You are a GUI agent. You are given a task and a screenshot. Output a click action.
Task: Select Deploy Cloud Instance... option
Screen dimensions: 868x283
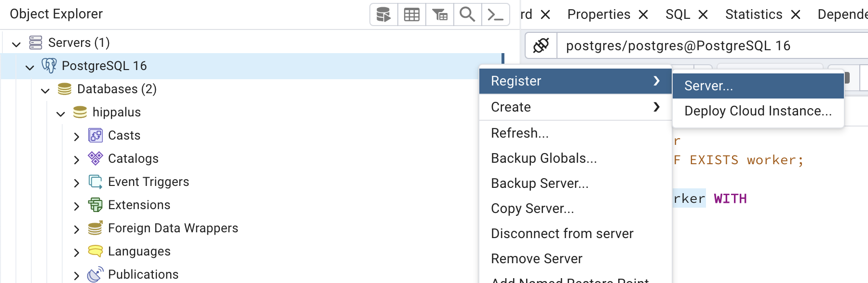758,111
